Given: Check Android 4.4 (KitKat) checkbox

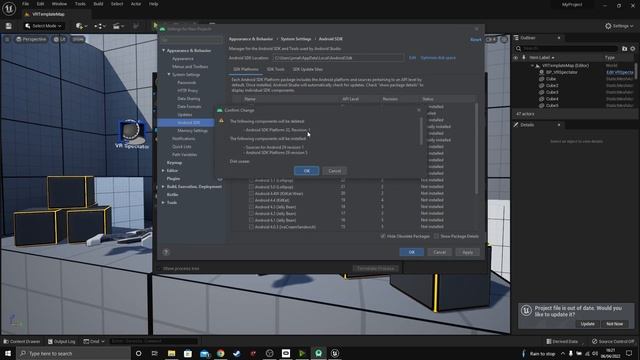Looking at the screenshot, I should click(251, 200).
